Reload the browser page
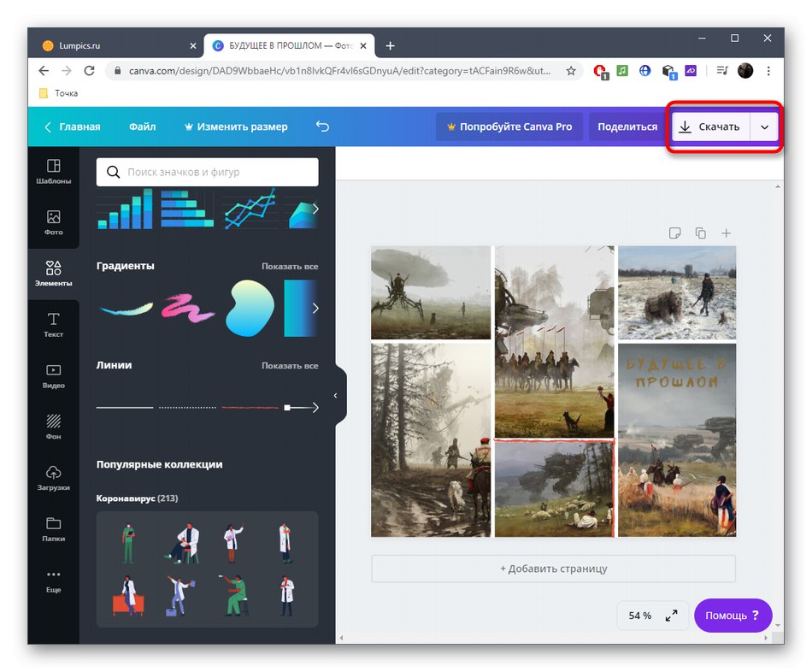 89,70
